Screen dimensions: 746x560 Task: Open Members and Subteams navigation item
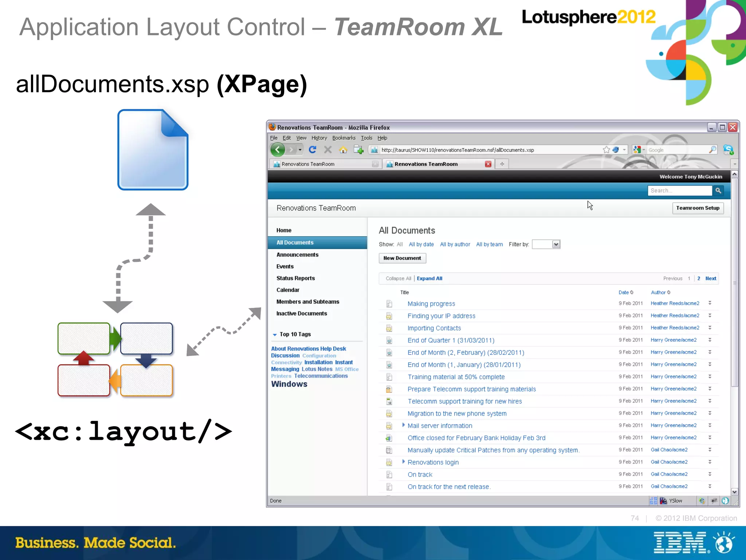(308, 302)
